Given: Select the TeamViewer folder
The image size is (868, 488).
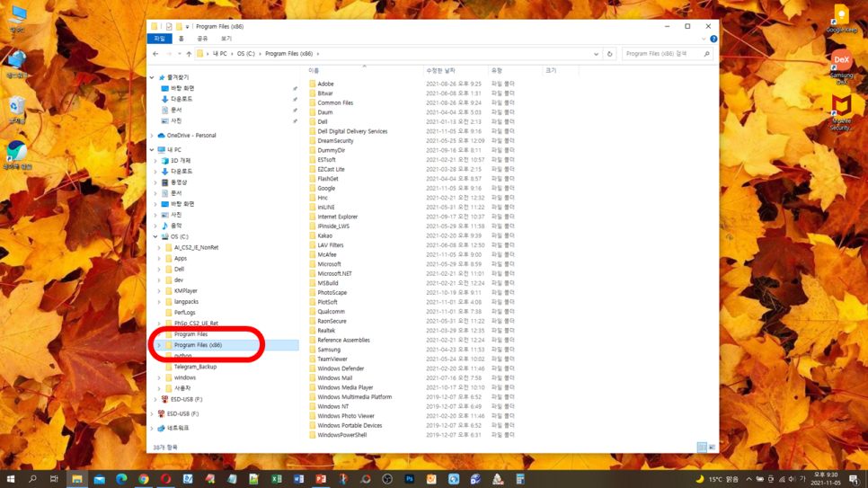Looking at the screenshot, I should point(332,359).
